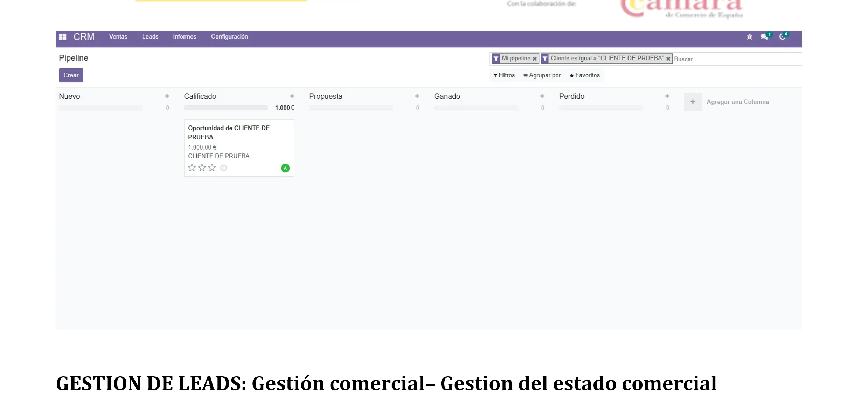
Task: Click the Calificado column progress bar
Action: (226, 108)
